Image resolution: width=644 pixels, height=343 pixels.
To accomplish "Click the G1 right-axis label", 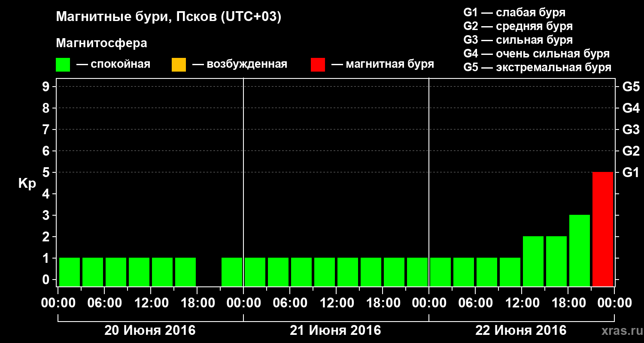I will (631, 172).
